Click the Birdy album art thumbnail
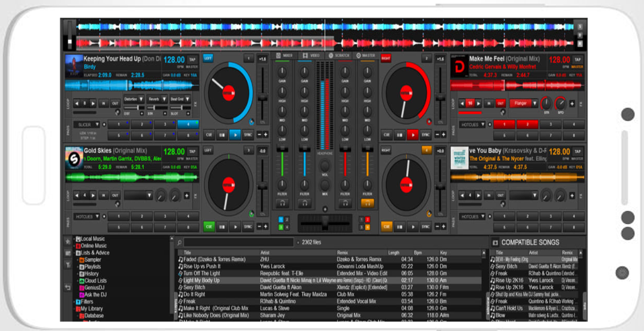 click(x=74, y=66)
